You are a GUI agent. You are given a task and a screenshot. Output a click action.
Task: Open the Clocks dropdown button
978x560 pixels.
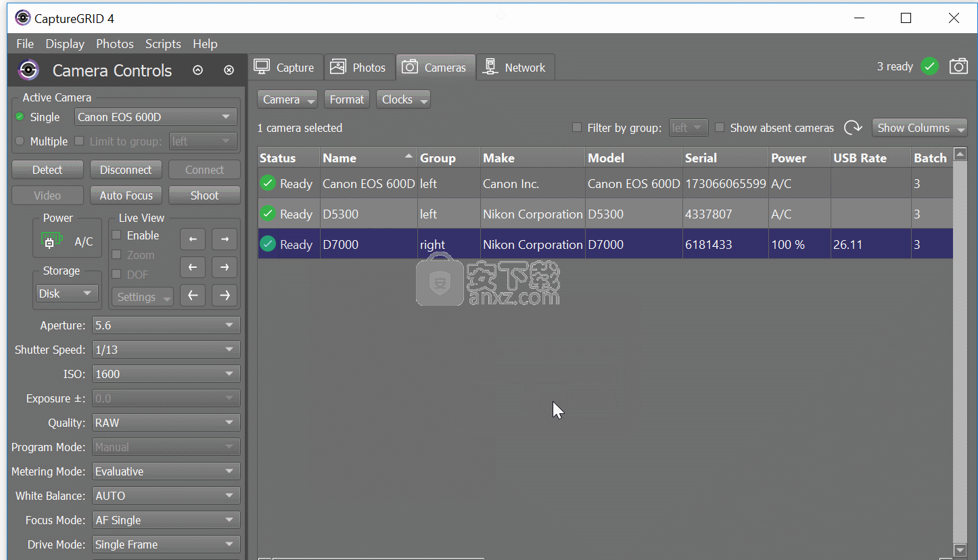tap(403, 99)
